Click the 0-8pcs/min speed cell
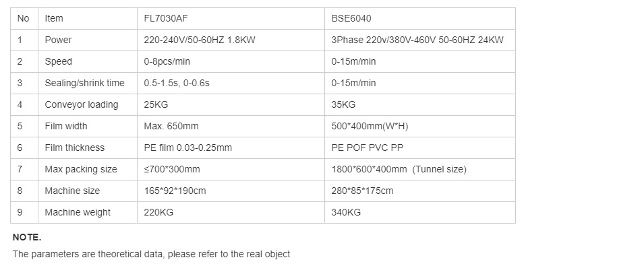 pos(231,61)
